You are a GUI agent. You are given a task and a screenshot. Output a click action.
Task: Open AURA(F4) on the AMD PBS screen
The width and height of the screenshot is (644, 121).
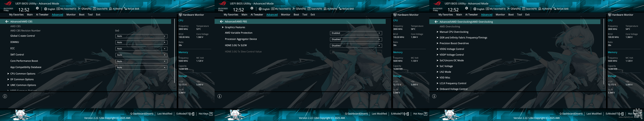(331, 9)
